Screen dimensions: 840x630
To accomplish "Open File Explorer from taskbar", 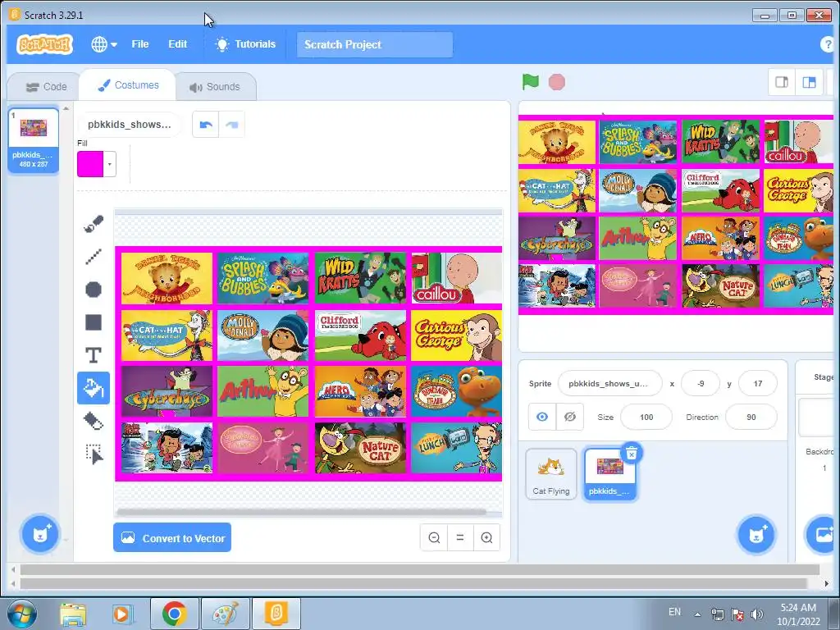I will [x=73, y=614].
